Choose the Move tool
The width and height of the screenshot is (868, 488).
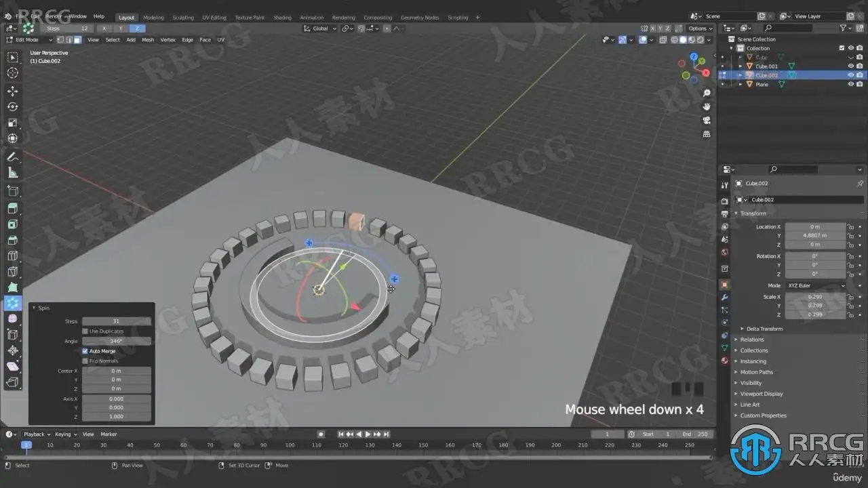[12, 91]
